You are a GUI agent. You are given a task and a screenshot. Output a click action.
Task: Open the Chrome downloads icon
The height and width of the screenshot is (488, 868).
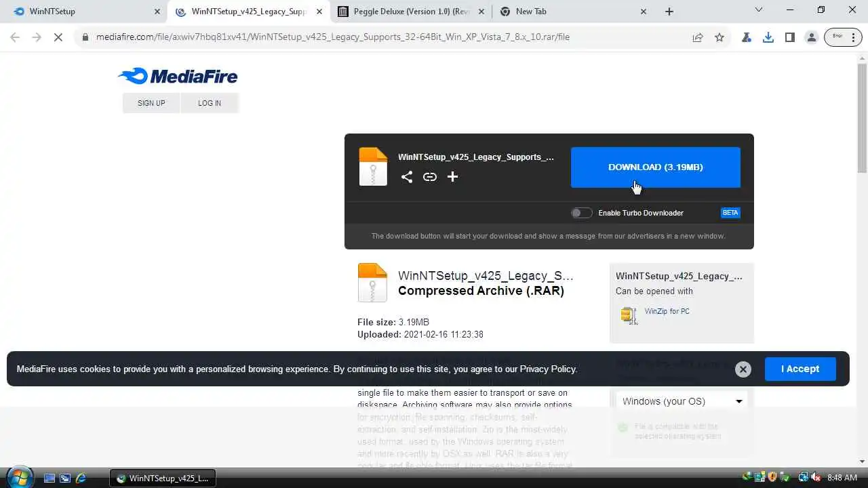768,37
